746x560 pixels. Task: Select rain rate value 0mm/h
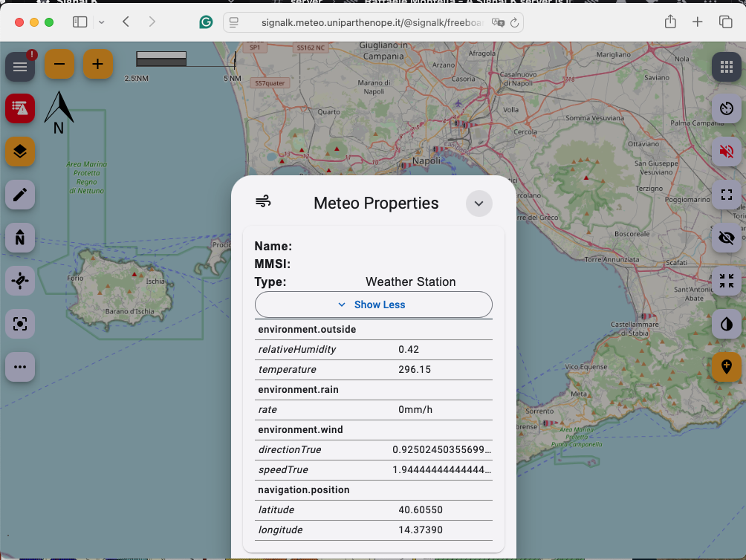click(415, 409)
